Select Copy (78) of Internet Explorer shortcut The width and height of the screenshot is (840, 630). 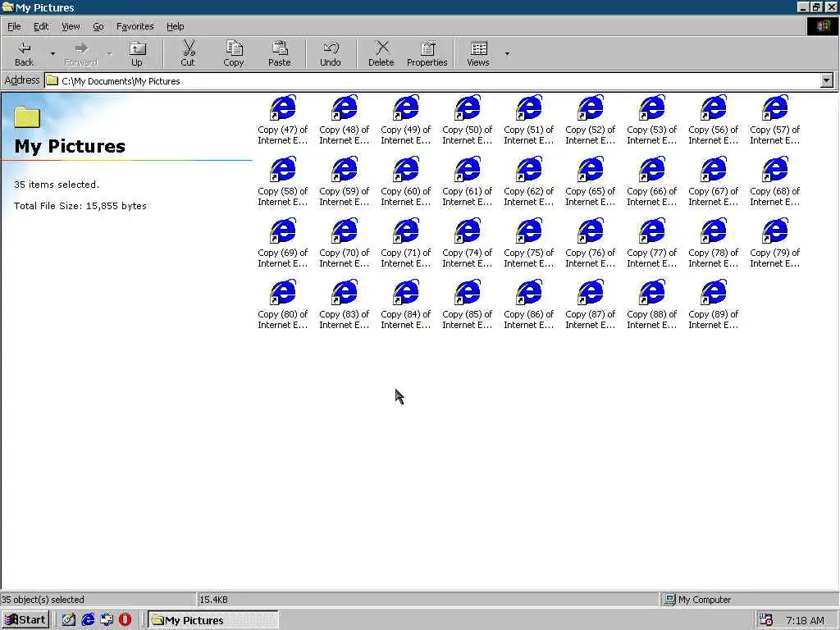[714, 243]
